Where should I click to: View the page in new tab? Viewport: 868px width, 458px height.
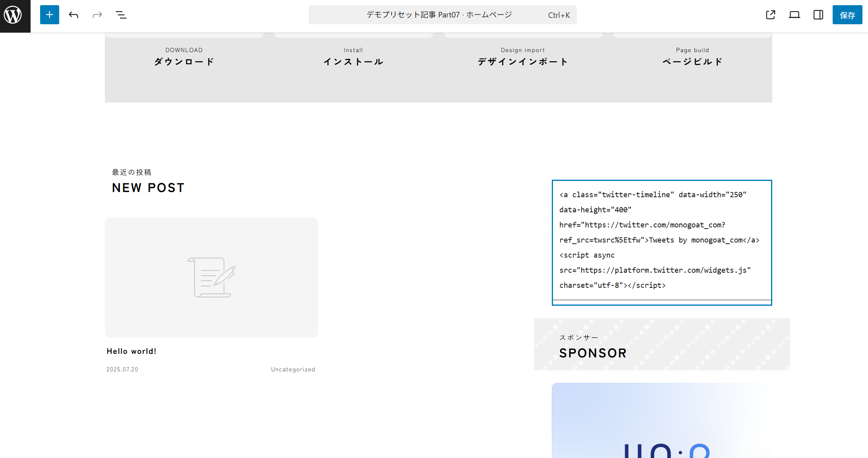(x=771, y=15)
